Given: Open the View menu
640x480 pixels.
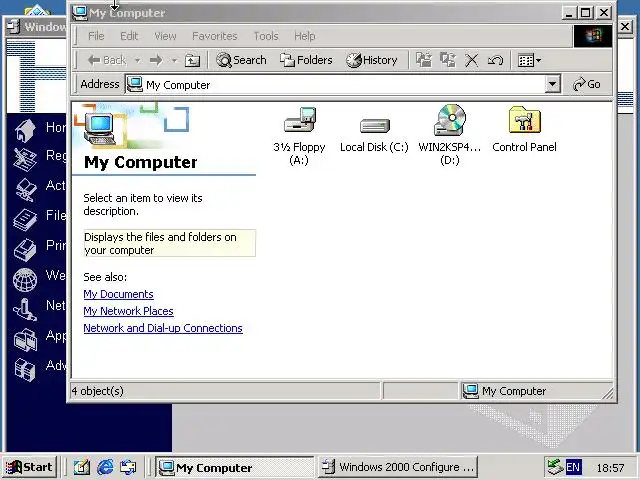Looking at the screenshot, I should 165,36.
